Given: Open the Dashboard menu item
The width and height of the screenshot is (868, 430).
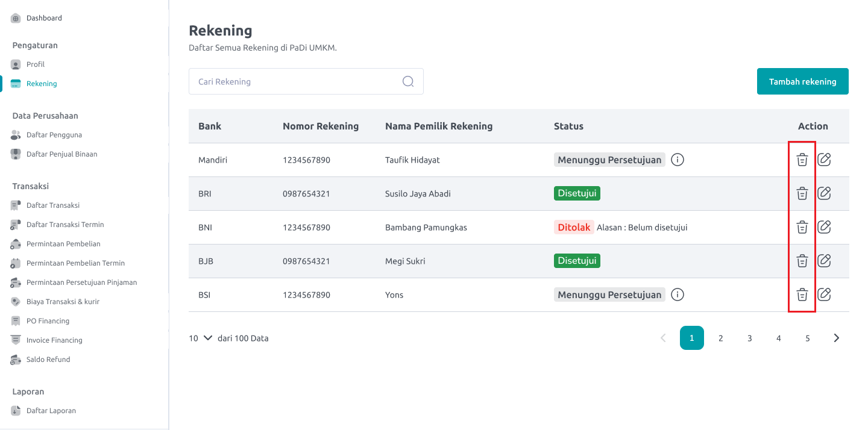Looking at the screenshot, I should (x=44, y=18).
